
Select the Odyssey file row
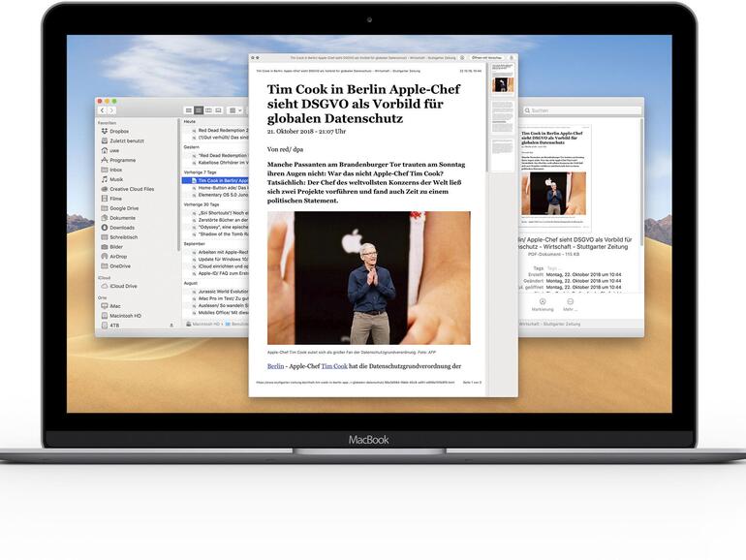click(215, 227)
